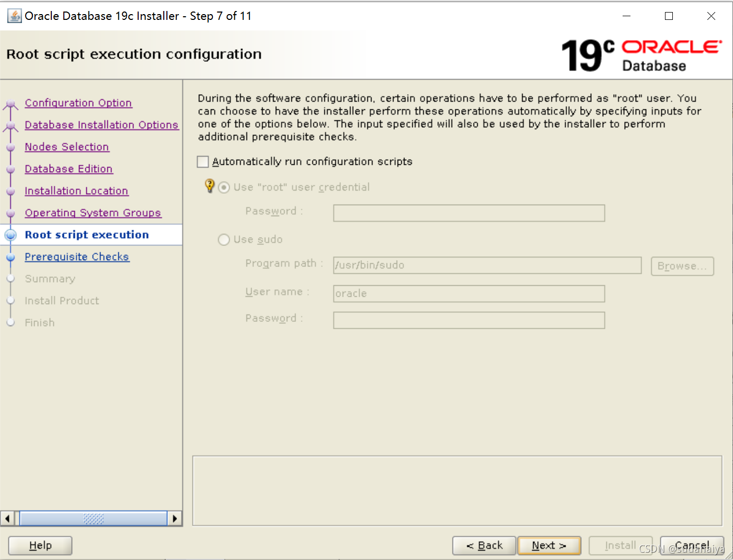Close the Oracle installer window
Viewport: 733px width, 560px height.
pos(711,16)
